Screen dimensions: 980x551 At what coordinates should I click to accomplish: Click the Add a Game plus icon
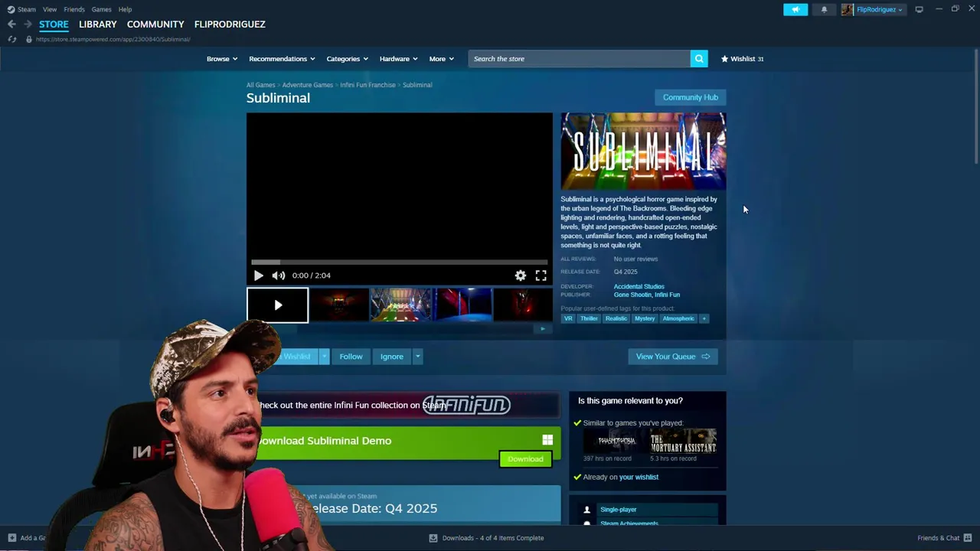pyautogui.click(x=11, y=538)
